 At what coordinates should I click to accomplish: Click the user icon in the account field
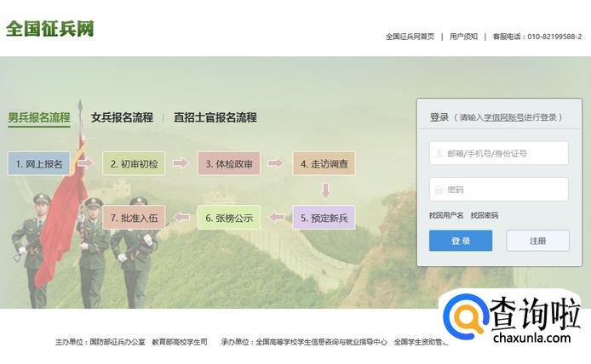click(439, 153)
